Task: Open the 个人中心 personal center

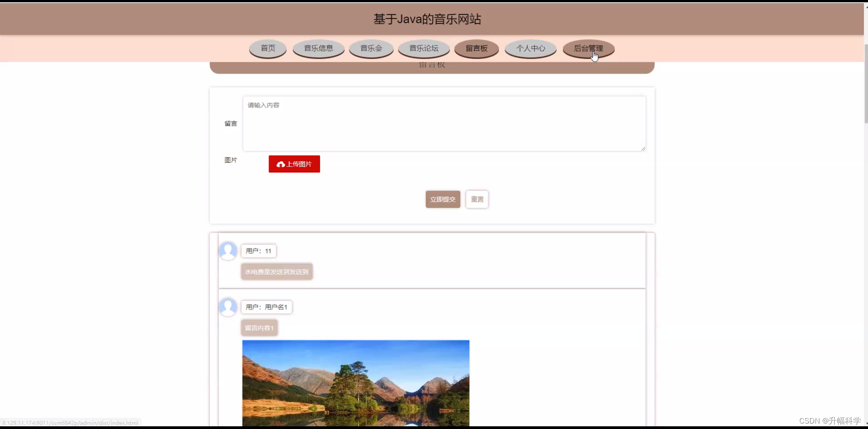Action: (x=530, y=48)
